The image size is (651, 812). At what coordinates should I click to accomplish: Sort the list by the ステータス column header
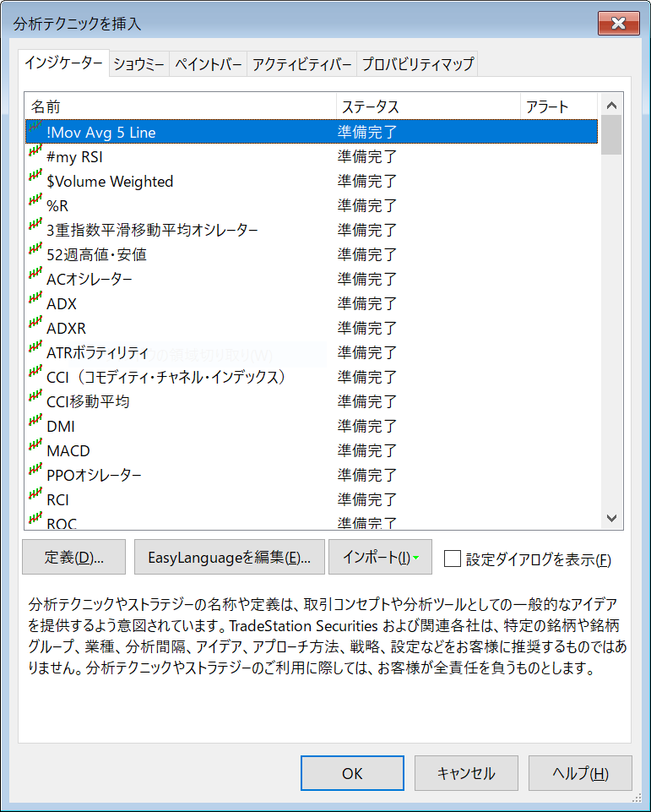427,106
